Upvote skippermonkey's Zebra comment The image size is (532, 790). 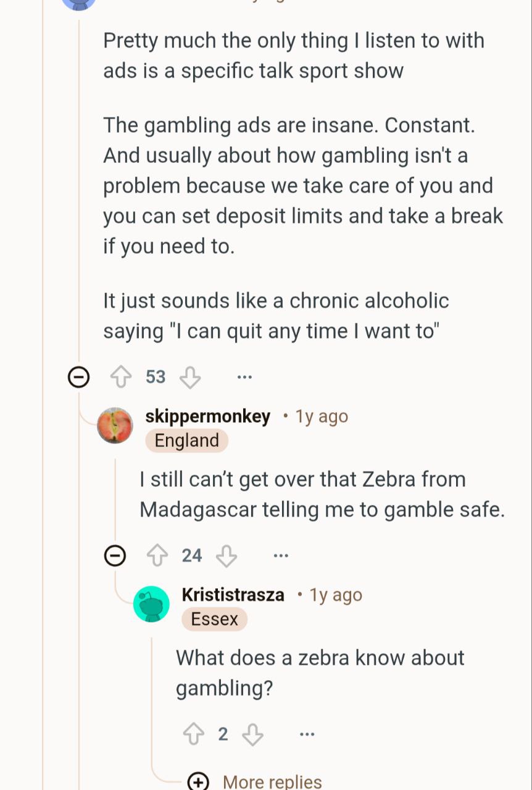[x=157, y=555]
